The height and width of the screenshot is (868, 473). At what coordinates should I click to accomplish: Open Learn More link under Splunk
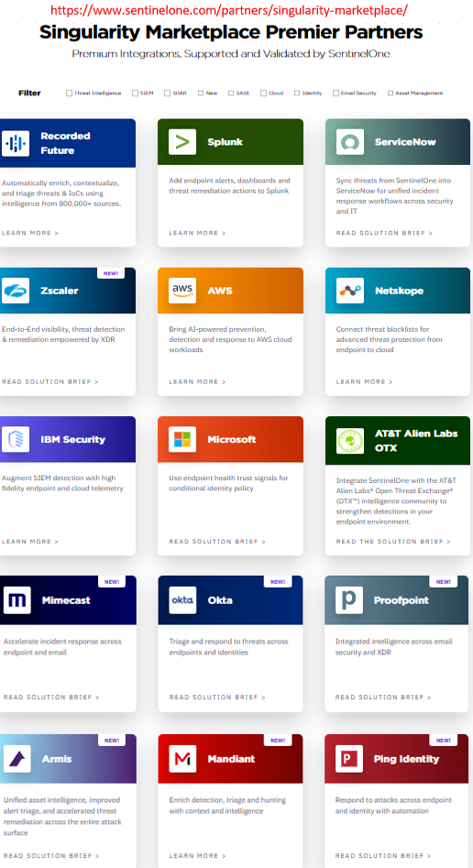pos(197,233)
